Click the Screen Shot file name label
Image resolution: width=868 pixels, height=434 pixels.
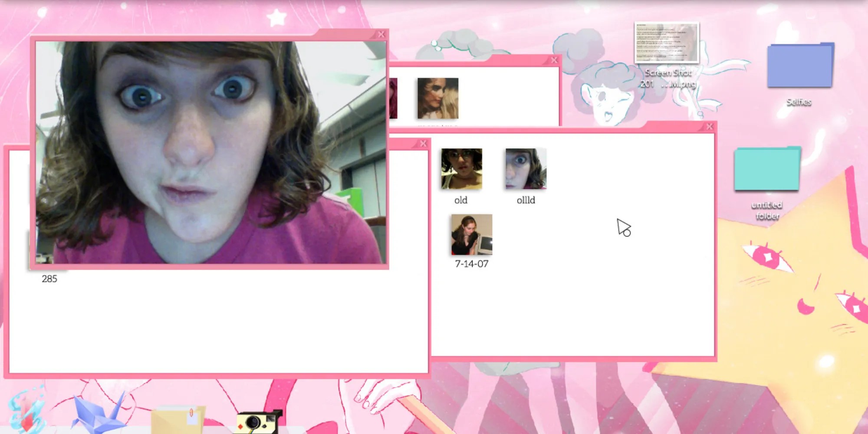pyautogui.click(x=668, y=78)
